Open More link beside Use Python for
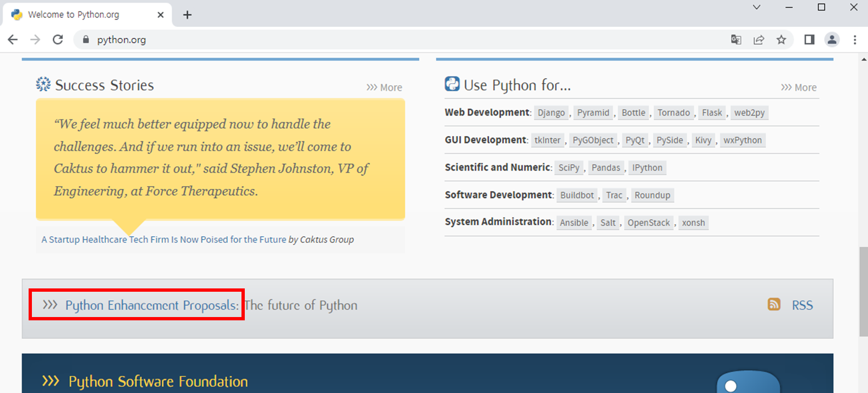The height and width of the screenshot is (393, 868). coord(799,88)
